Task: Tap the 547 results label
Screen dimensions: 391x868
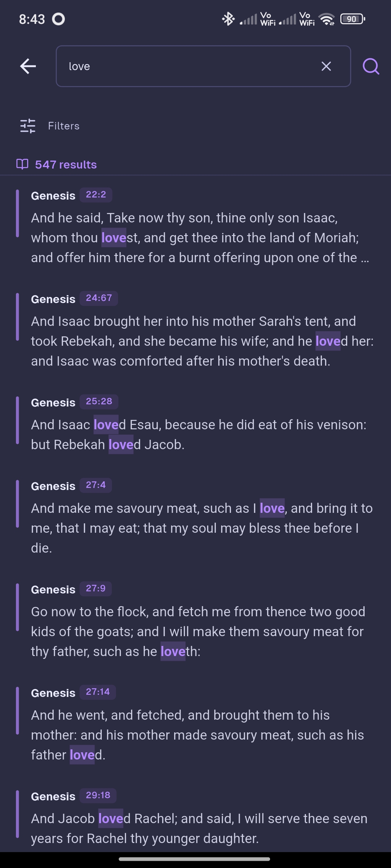Action: tap(66, 165)
